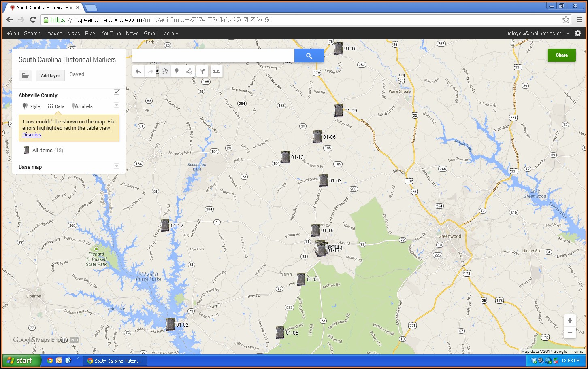The height and width of the screenshot is (369, 588).
Task: Click the map search input field
Action: [213, 56]
